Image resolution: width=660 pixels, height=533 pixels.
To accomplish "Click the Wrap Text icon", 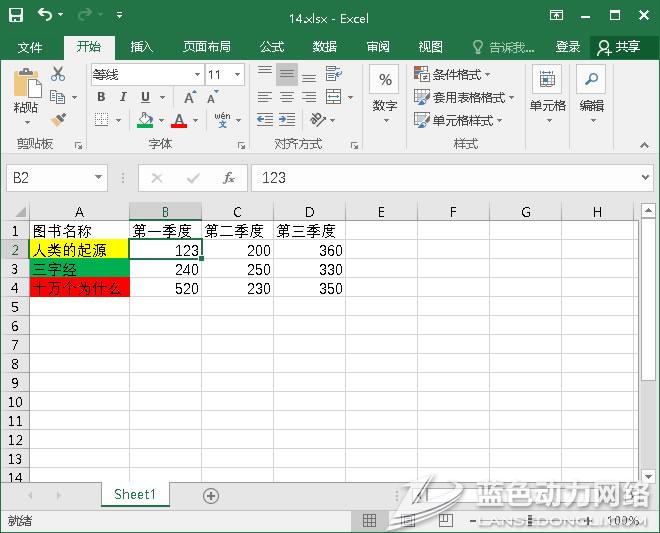I will point(334,74).
